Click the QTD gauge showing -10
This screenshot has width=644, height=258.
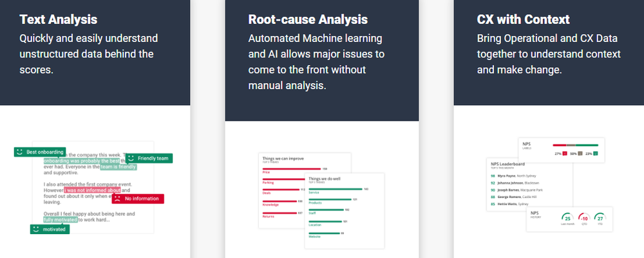coord(584,219)
